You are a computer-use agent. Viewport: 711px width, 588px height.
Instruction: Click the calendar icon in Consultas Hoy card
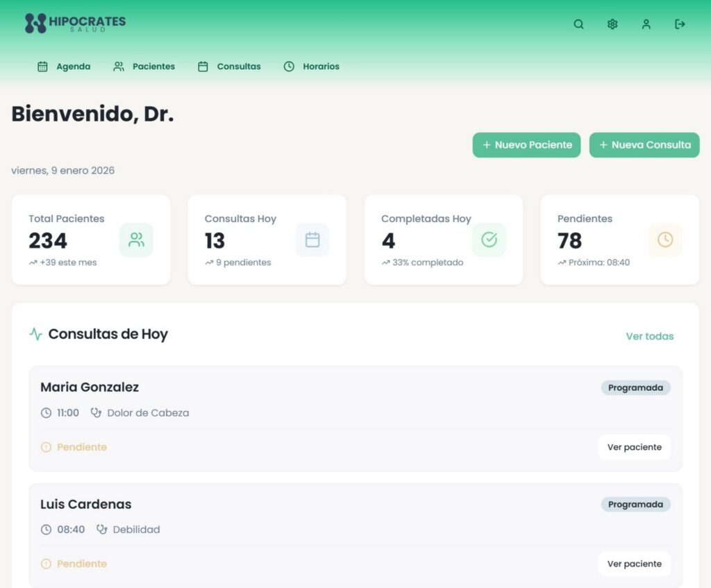point(312,240)
